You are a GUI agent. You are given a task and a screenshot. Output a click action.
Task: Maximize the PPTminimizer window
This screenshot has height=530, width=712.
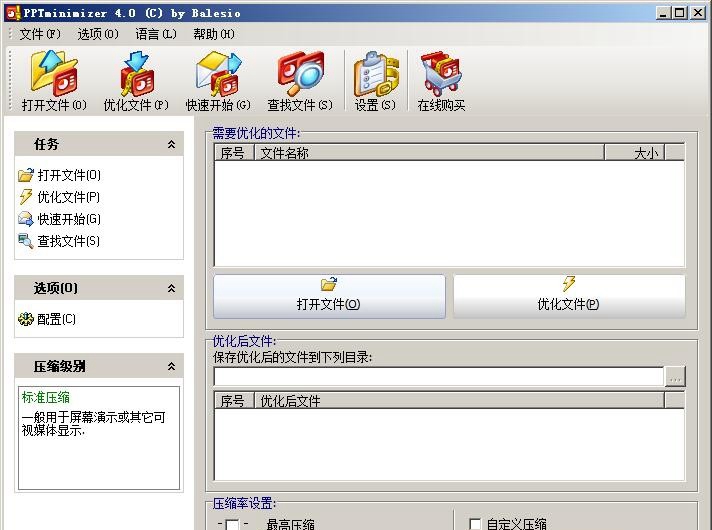tap(679, 13)
